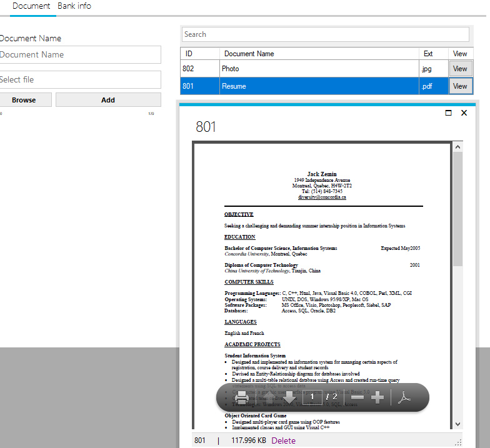Click the Ext column header
490x448 pixels.
click(434, 54)
